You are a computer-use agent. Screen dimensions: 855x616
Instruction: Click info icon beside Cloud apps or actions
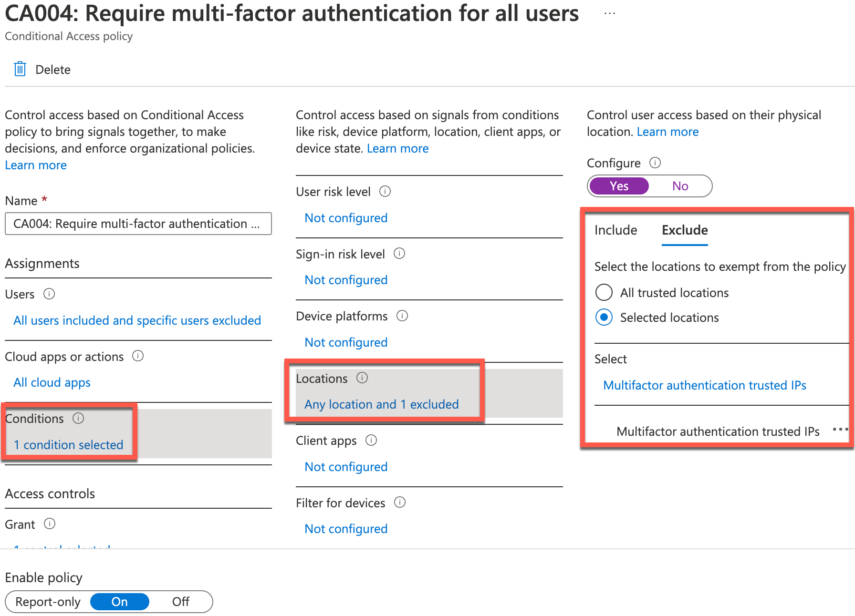click(x=138, y=356)
